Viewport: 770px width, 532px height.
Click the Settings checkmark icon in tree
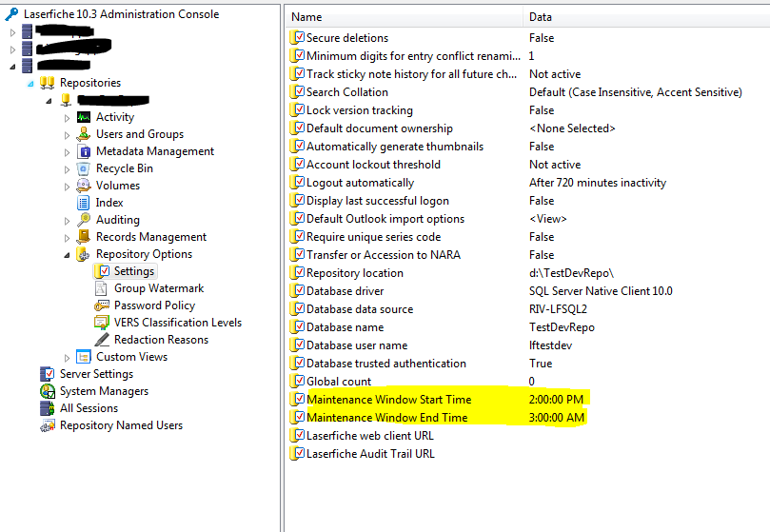click(x=102, y=271)
